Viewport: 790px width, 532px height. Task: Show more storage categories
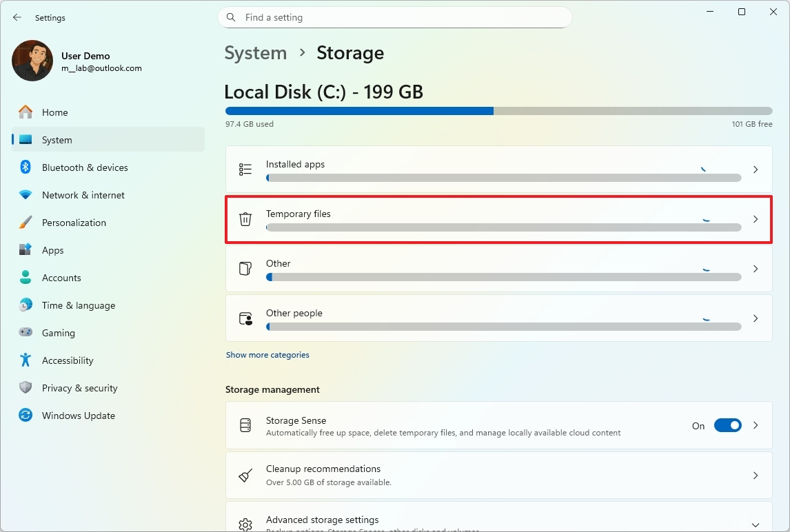click(267, 354)
